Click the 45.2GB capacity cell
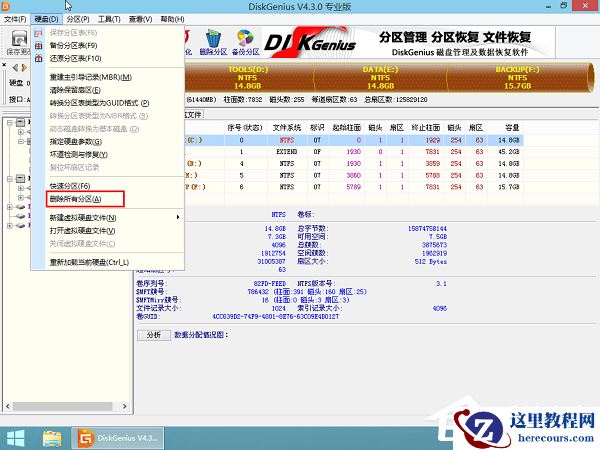Screen dimensions: 600x450 click(x=508, y=152)
